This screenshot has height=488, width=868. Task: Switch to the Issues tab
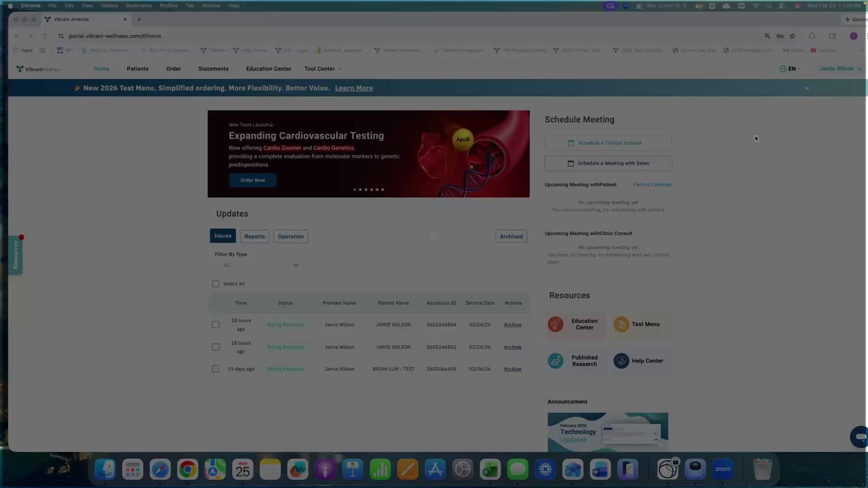click(223, 236)
